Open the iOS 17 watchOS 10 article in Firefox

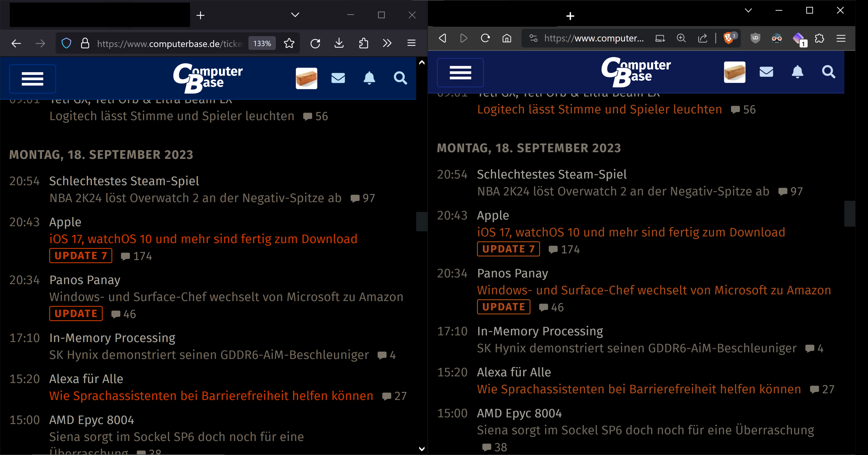click(x=203, y=239)
